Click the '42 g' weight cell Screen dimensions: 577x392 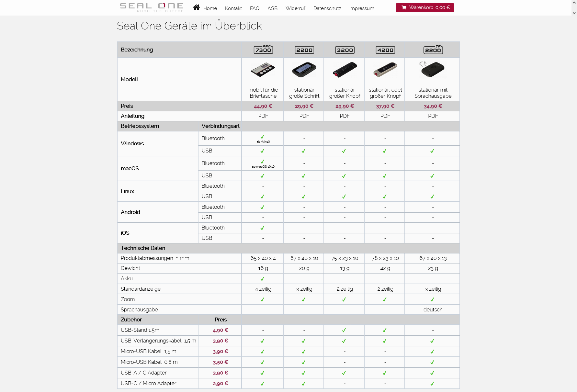385,268
